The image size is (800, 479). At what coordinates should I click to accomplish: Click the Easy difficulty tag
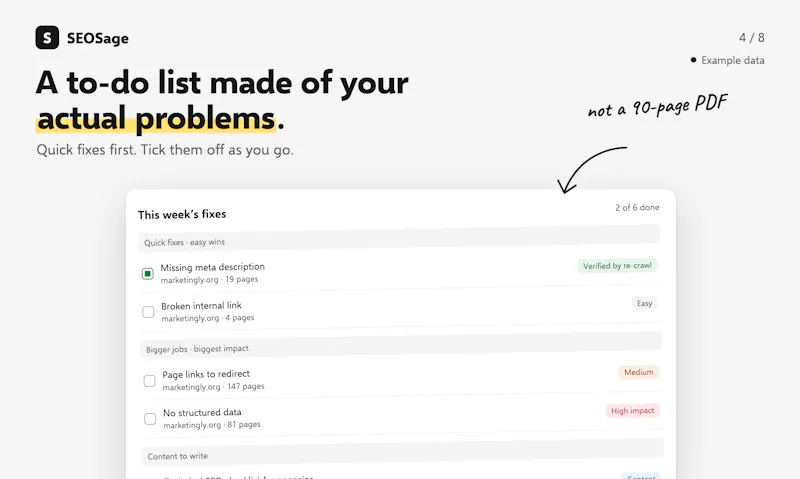[x=644, y=303]
